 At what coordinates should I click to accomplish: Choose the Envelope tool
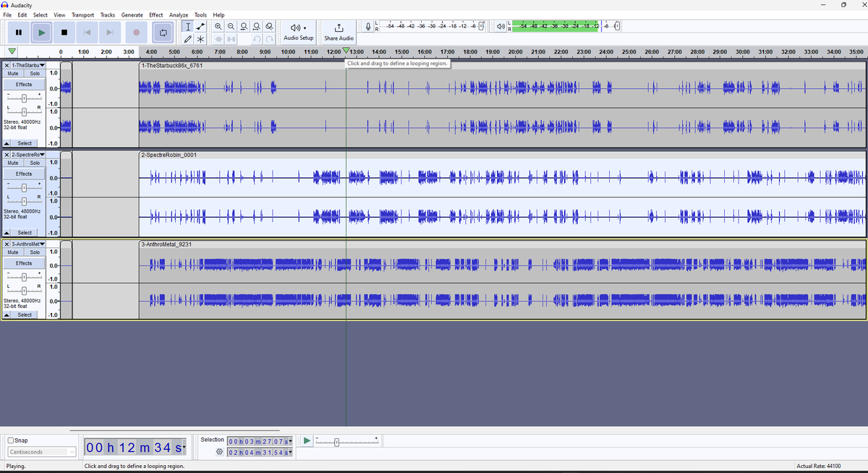click(x=200, y=27)
